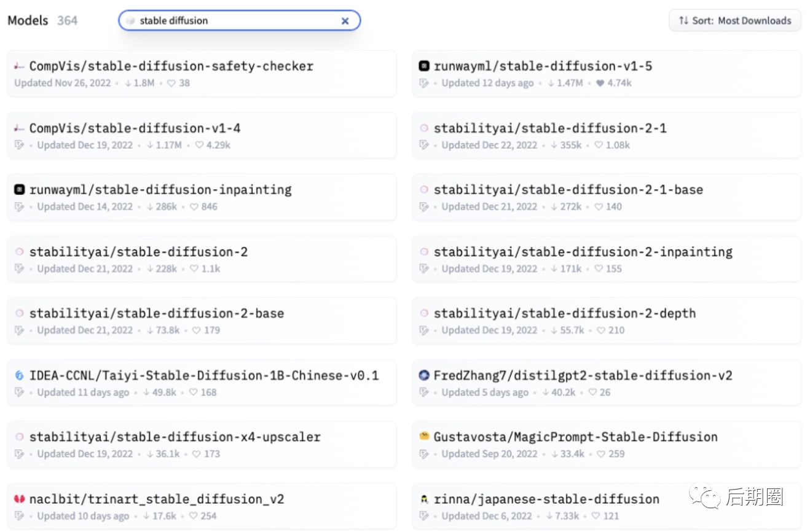This screenshot has height=532, width=810.
Task: Click "Updated Nov 26, 2022" text
Action: pyautogui.click(x=63, y=83)
